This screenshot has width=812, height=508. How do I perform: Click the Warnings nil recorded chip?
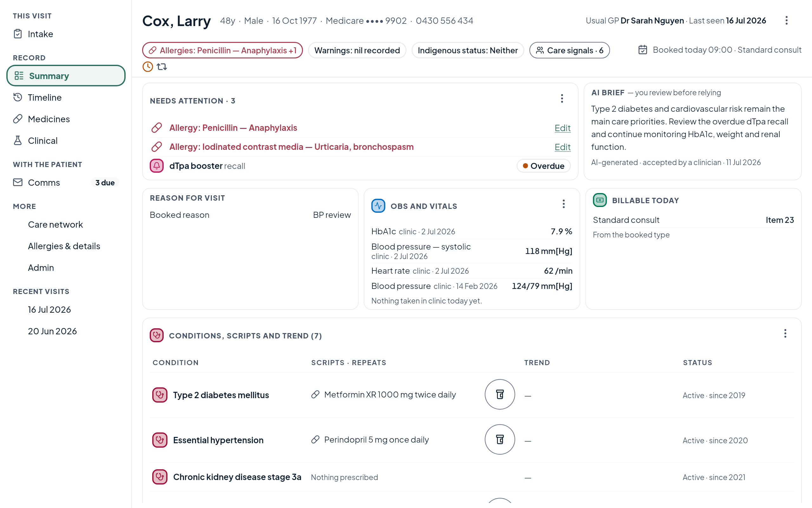point(357,50)
